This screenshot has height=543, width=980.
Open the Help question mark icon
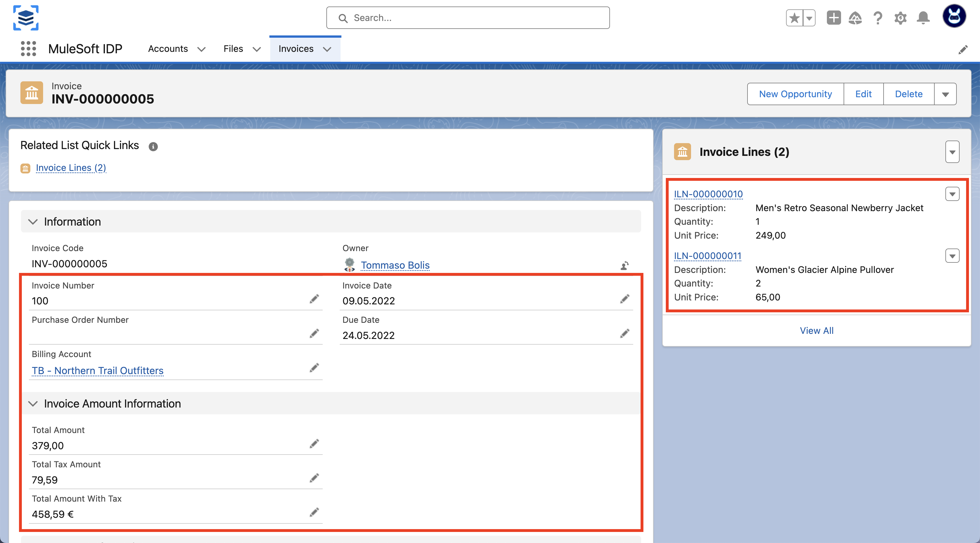click(878, 18)
